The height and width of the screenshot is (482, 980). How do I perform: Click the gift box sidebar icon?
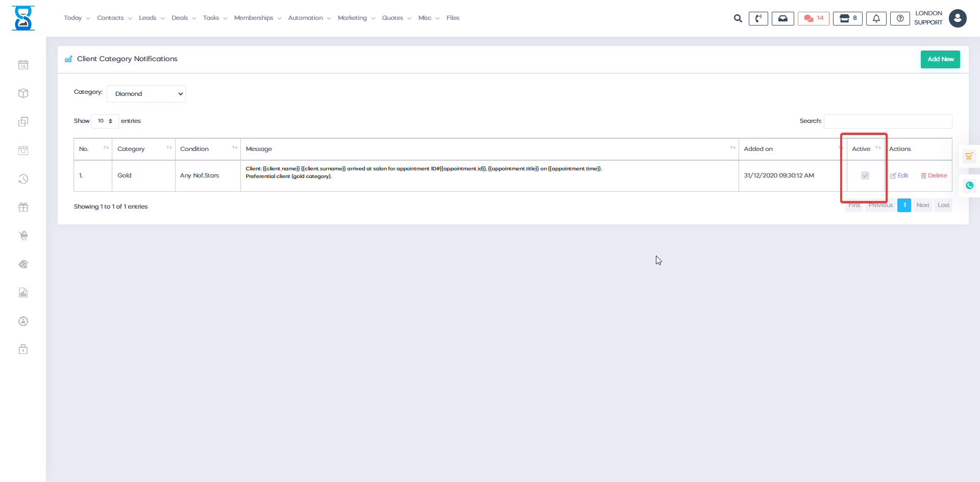coord(23,207)
